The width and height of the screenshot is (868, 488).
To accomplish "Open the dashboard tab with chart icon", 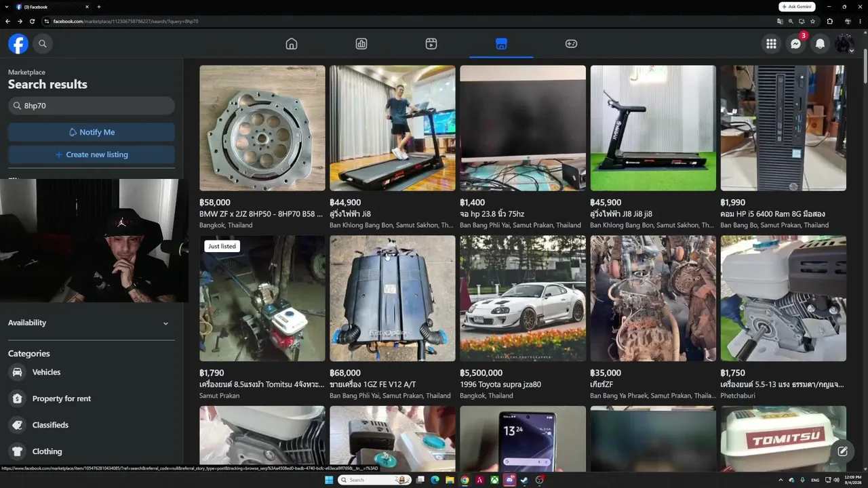I will (x=361, y=44).
